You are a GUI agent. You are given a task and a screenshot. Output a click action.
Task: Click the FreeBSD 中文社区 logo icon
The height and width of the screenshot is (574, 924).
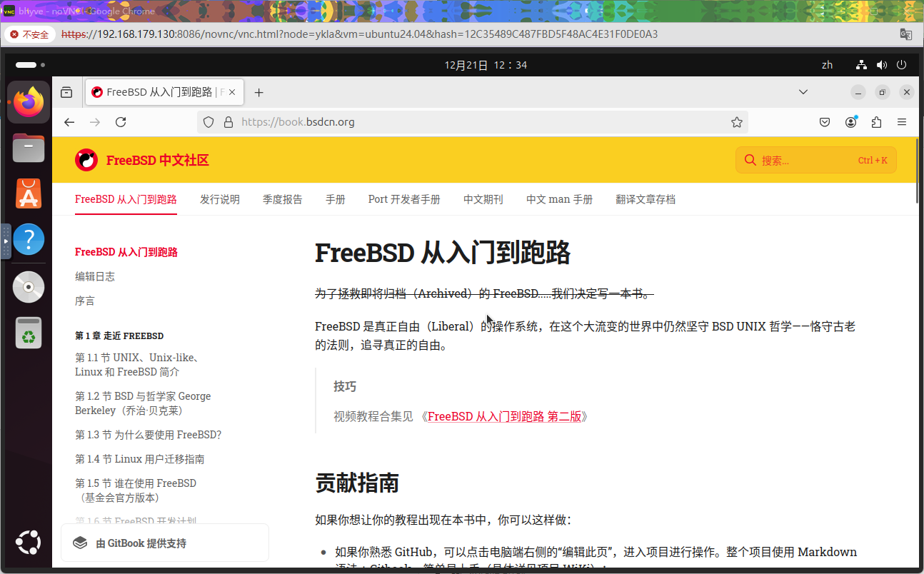(86, 160)
